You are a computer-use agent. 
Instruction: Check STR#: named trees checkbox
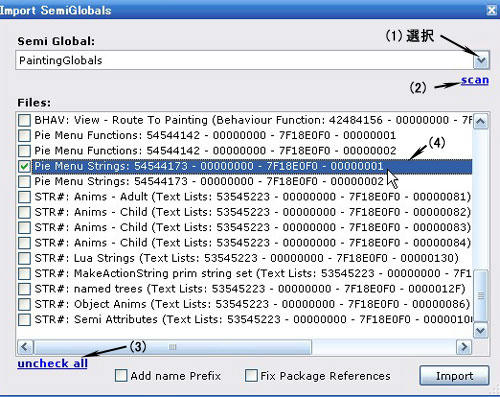click(x=24, y=289)
